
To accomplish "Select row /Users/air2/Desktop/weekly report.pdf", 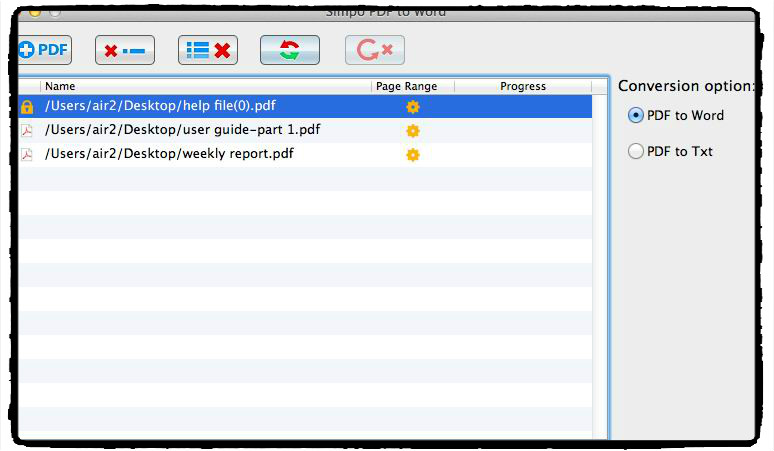I will (305, 154).
